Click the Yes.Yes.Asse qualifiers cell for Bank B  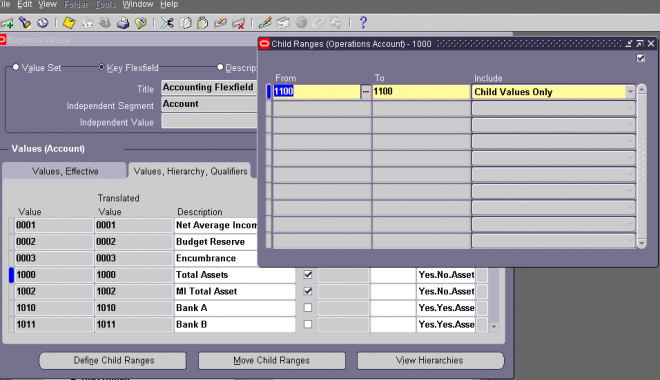tap(446, 324)
